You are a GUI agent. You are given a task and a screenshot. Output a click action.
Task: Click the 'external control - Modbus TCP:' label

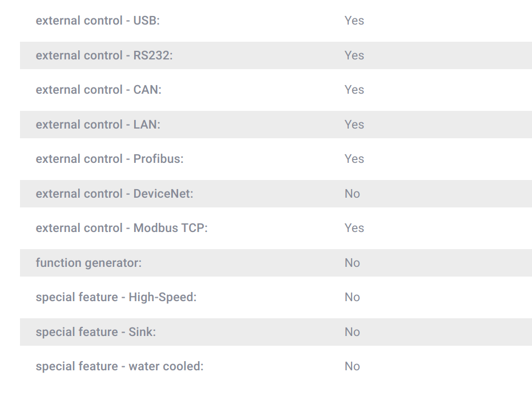pyautogui.click(x=122, y=228)
